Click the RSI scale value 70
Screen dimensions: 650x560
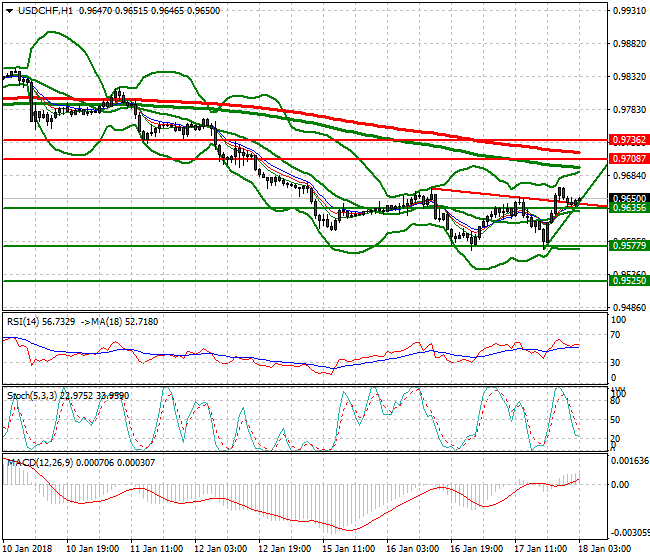[x=616, y=335]
